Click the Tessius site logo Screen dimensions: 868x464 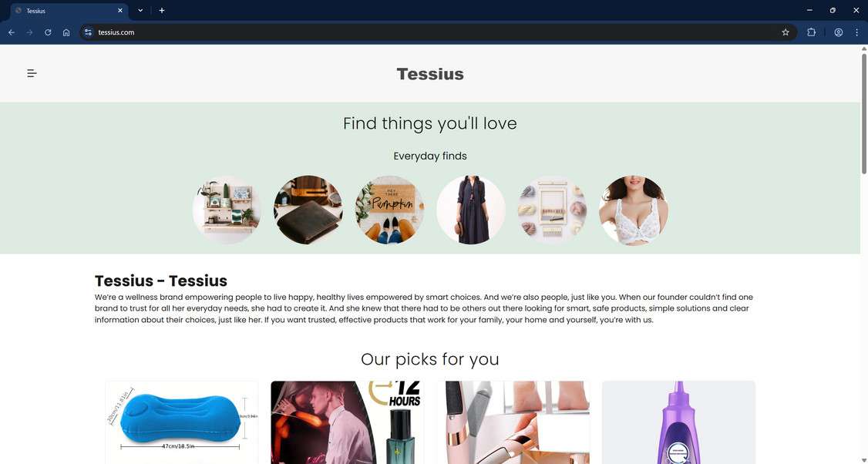430,74
